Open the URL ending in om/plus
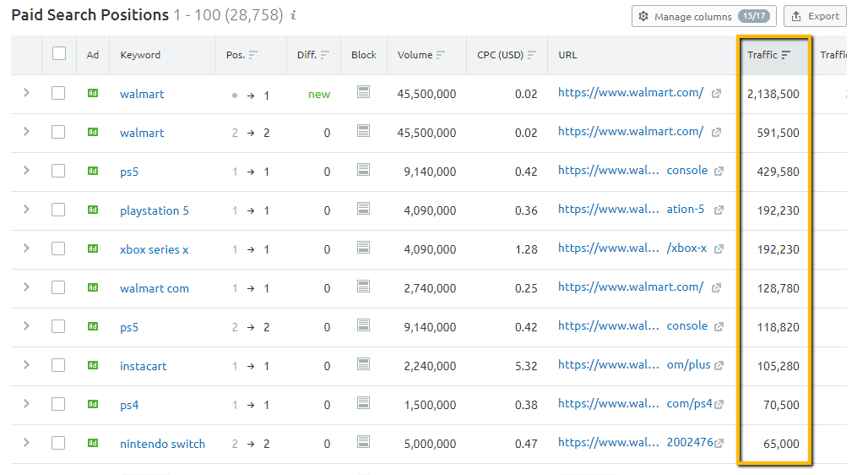Viewport: 868px width, 475px height. [x=634, y=365]
